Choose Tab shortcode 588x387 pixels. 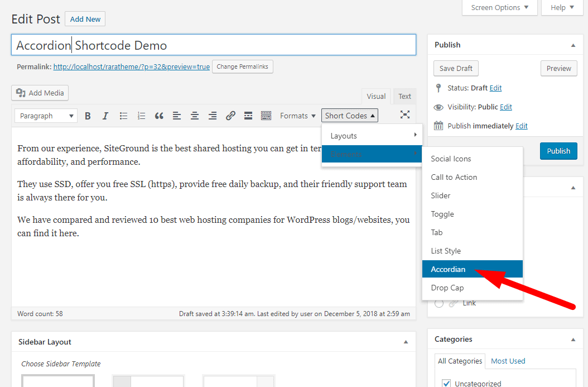click(x=472, y=232)
